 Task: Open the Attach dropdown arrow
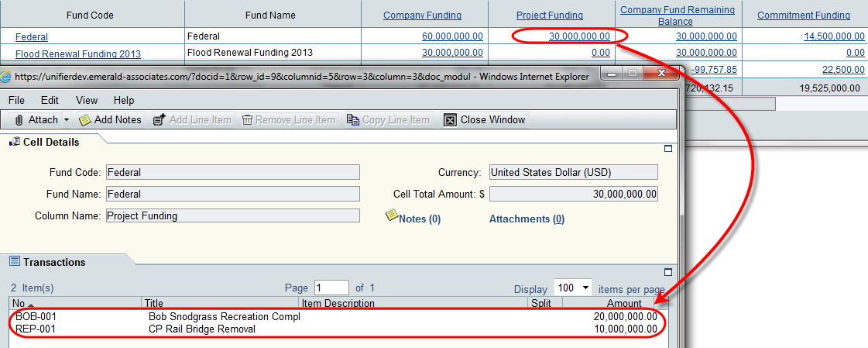(67, 119)
